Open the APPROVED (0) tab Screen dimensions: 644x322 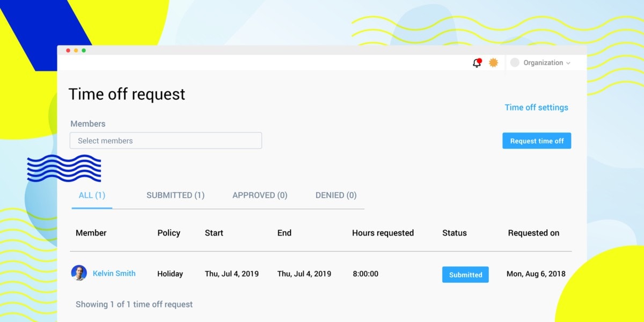(259, 195)
